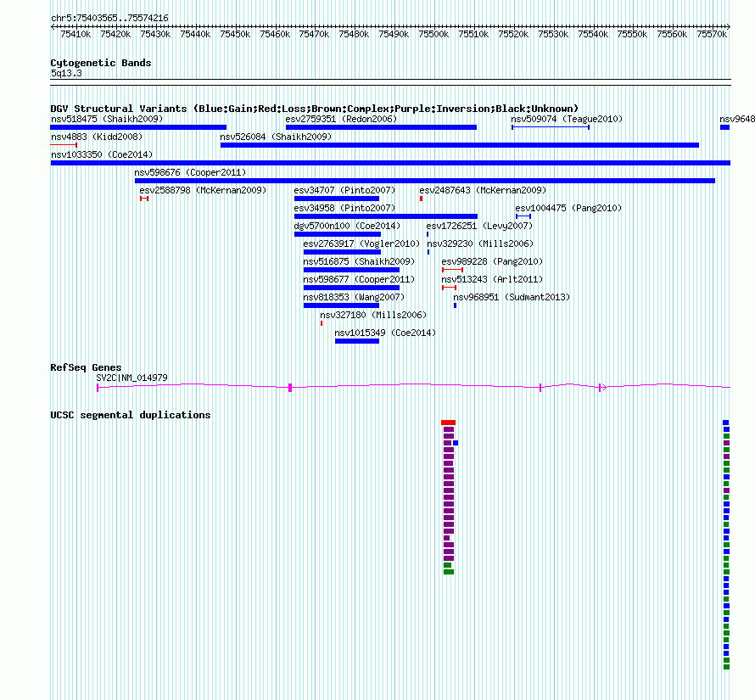Click the esv34958 (Pinto2007) variant bar
755x700 pixels.
(386, 216)
